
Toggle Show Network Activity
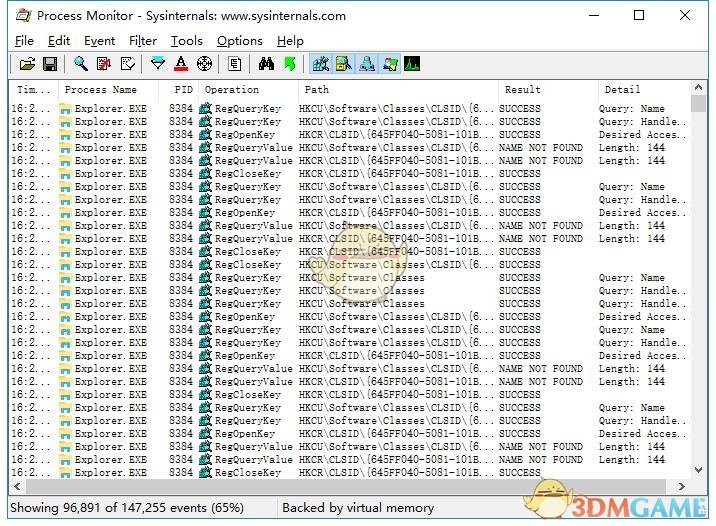point(367,64)
